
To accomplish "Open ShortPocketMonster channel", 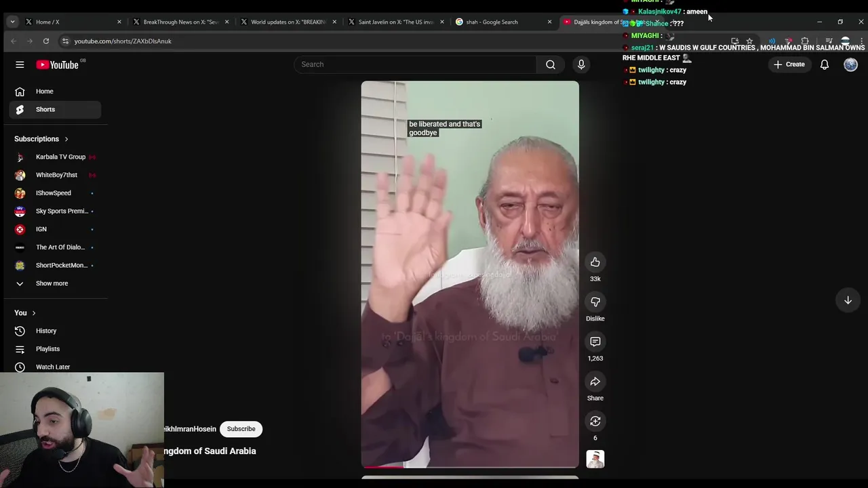I will tap(55, 265).
